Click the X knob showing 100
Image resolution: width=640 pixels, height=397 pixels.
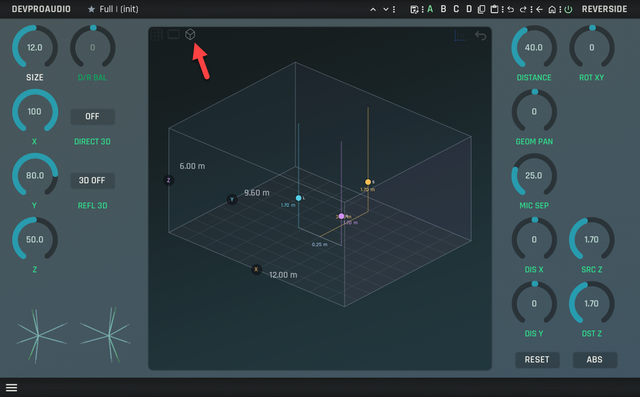pyautogui.click(x=35, y=112)
